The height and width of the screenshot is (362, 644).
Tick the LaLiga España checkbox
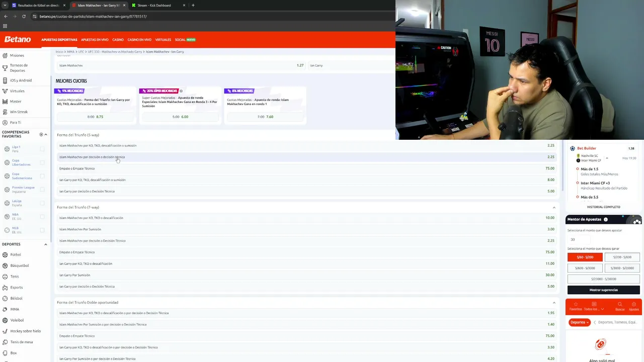coord(42,203)
